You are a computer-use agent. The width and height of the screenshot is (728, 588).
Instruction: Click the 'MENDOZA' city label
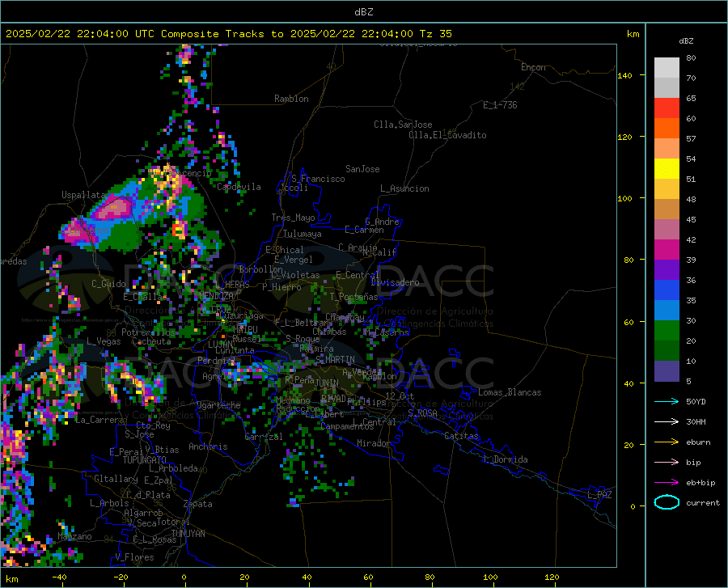coord(216,296)
